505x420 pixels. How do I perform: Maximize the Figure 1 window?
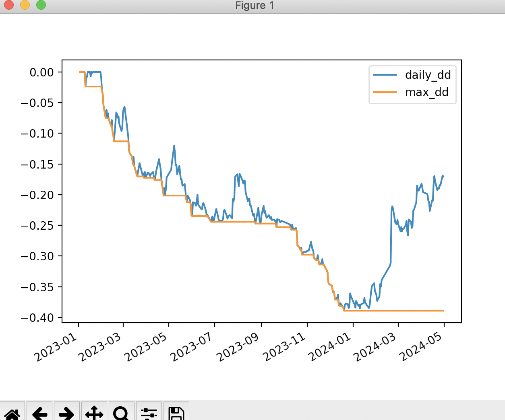41,5
